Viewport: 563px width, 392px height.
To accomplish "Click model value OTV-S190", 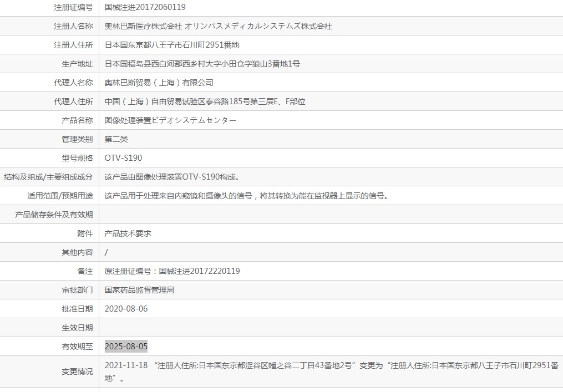I will [123, 158].
